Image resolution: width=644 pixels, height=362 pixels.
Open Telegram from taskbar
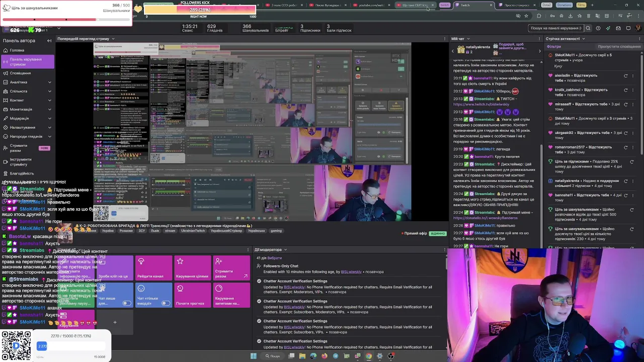(x=336, y=356)
